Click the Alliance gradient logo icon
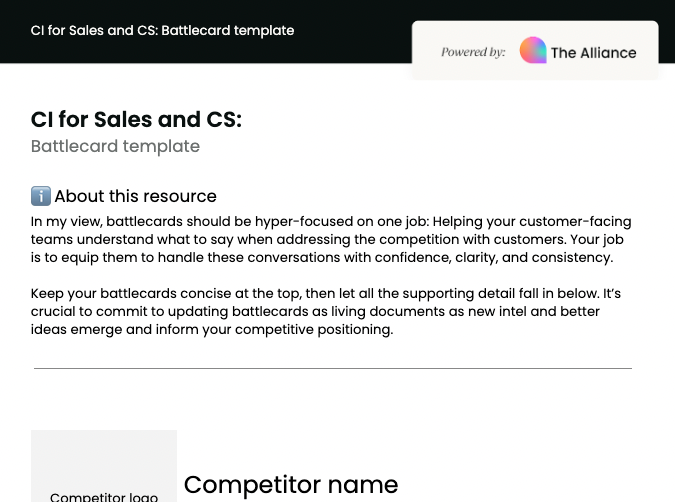 pos(533,50)
